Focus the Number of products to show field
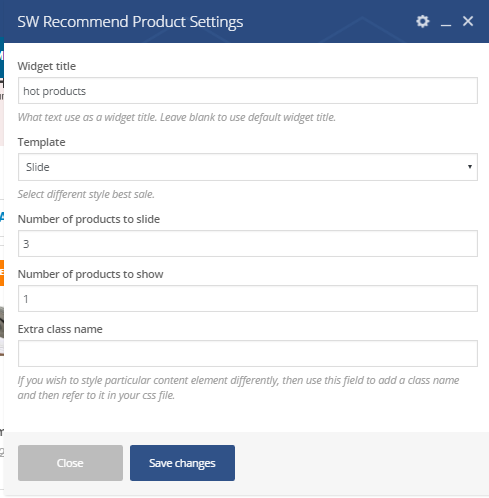489x498 pixels. coord(248,299)
